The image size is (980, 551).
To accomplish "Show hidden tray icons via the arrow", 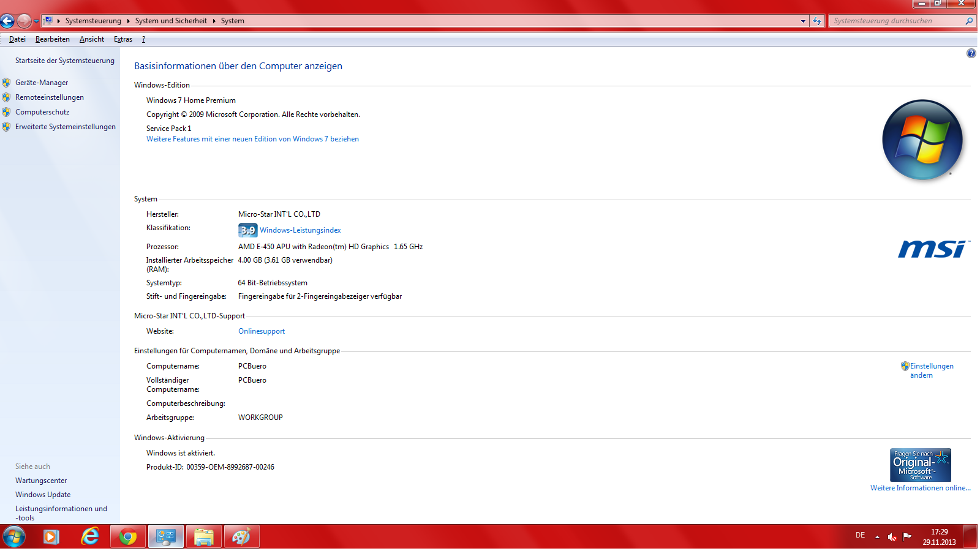I will tap(878, 536).
